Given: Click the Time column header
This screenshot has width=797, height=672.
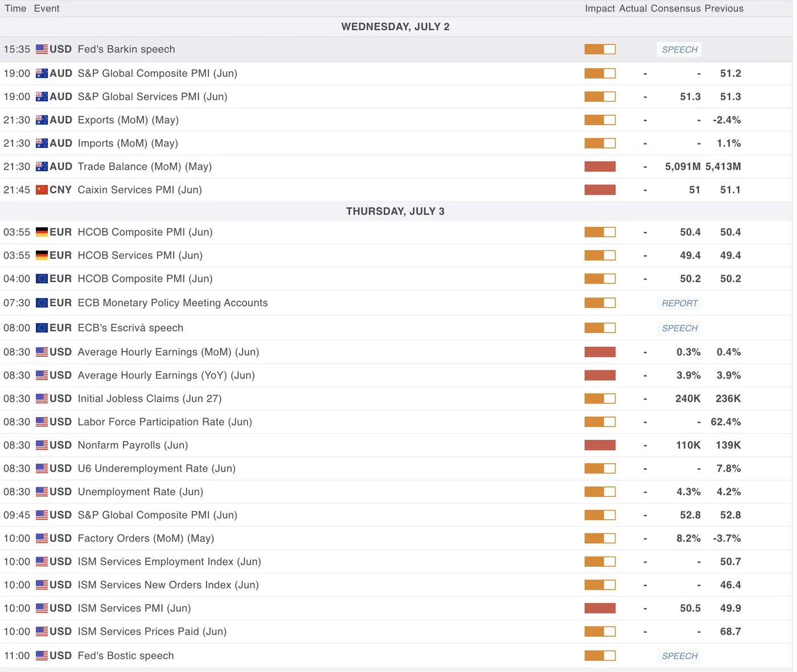Looking at the screenshot, I should coord(15,9).
